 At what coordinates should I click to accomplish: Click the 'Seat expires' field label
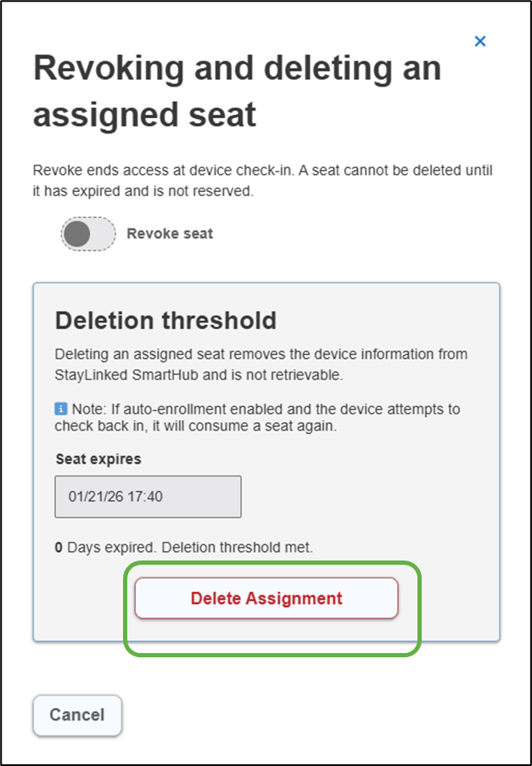point(98,459)
